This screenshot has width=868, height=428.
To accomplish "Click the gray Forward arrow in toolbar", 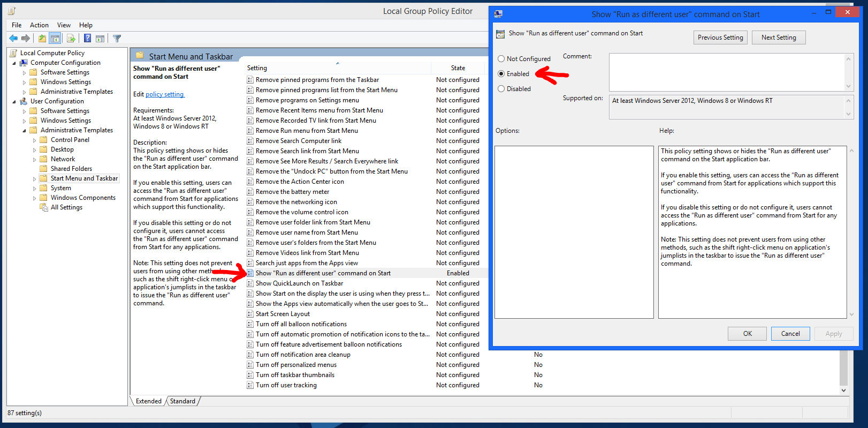I will [x=25, y=39].
